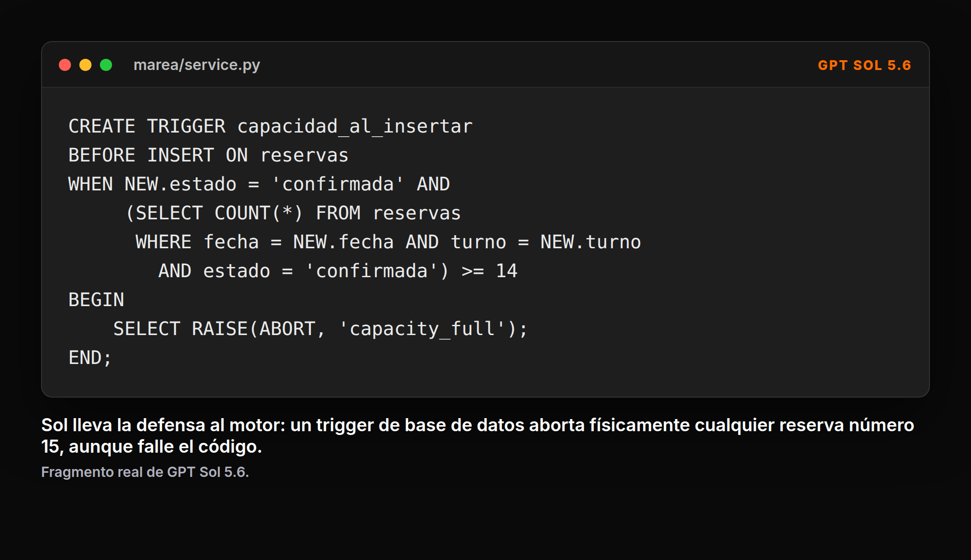Screen dimensions: 971x560
Task: Click the SELECT COUNT(*) FROM reservas line
Action: coord(293,213)
